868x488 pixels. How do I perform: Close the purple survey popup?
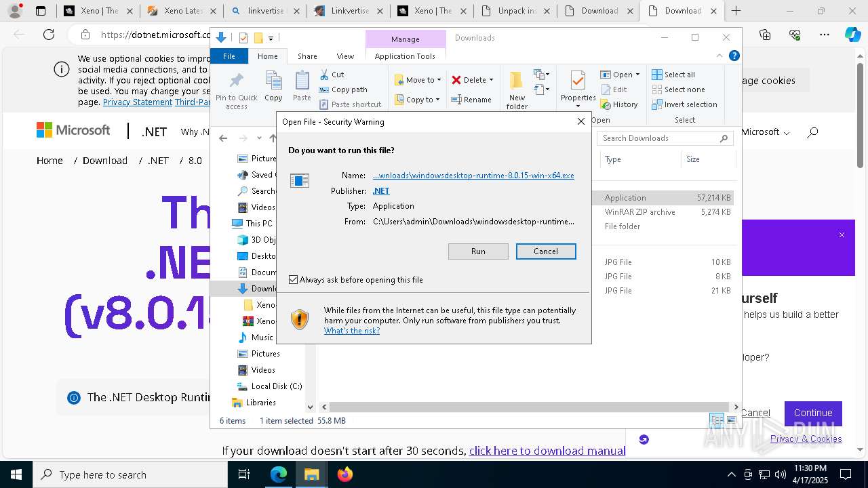coord(842,235)
